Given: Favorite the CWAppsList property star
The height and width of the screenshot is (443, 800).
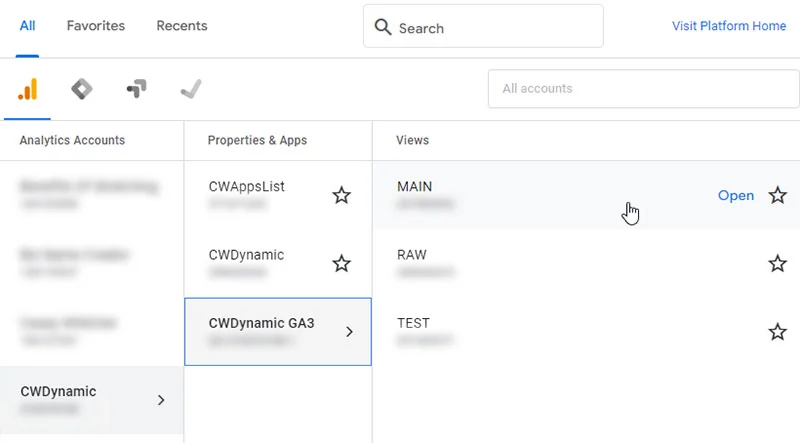Looking at the screenshot, I should [342, 196].
